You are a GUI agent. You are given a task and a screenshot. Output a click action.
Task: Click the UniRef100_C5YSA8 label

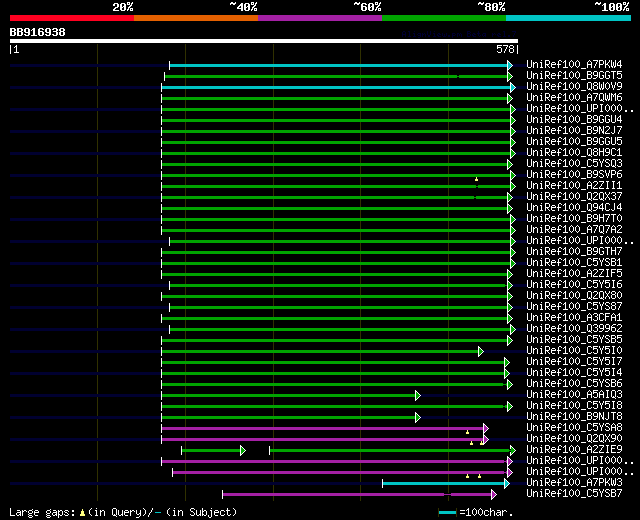pyautogui.click(x=574, y=427)
